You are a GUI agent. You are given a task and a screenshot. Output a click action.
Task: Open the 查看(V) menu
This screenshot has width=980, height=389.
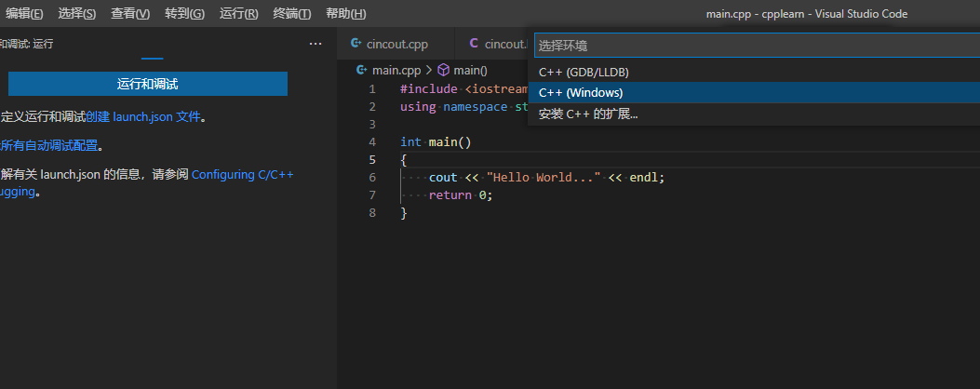tap(130, 14)
